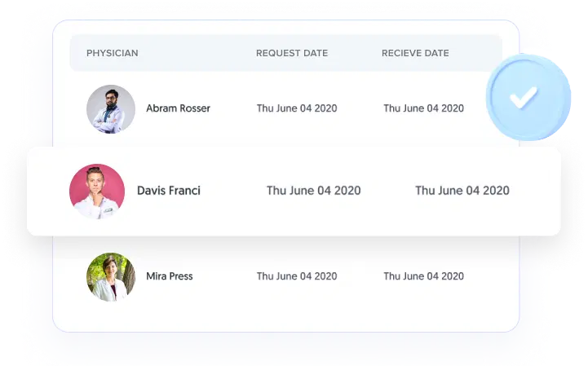
Task: Select the Mira Press table row
Action: click(285, 277)
